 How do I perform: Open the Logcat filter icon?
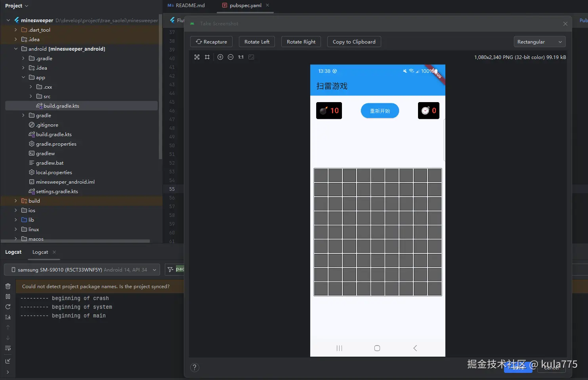(170, 270)
